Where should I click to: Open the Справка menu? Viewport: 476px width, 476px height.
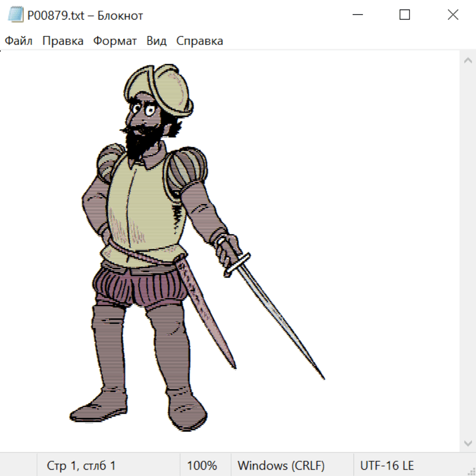pos(199,41)
